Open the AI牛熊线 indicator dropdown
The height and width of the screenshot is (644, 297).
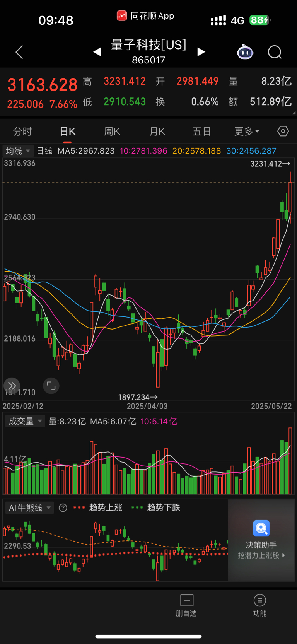(29, 508)
